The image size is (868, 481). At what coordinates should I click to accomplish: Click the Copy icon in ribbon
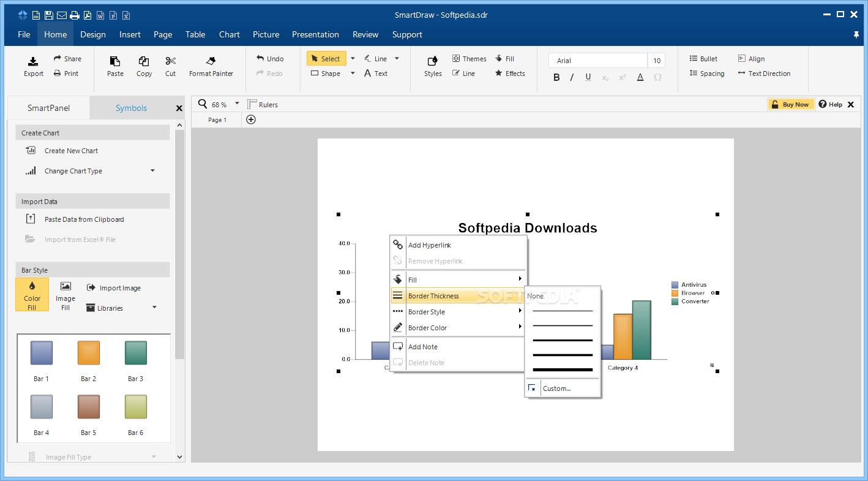pos(144,61)
